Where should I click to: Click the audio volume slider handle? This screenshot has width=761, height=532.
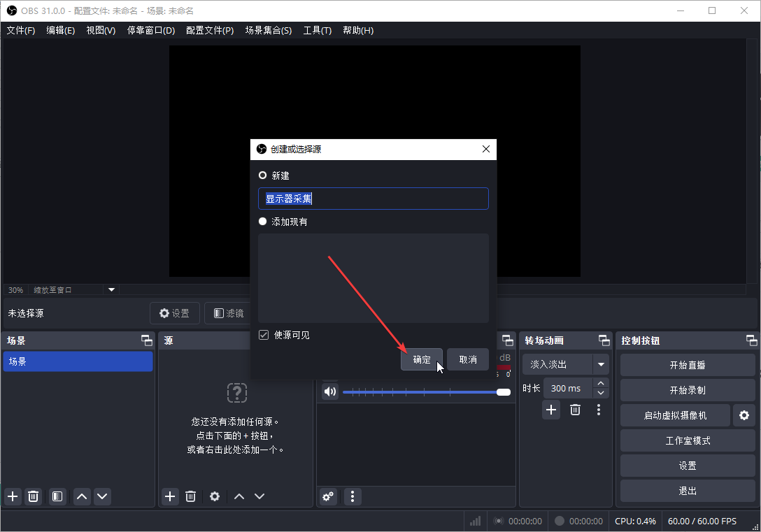pyautogui.click(x=504, y=392)
